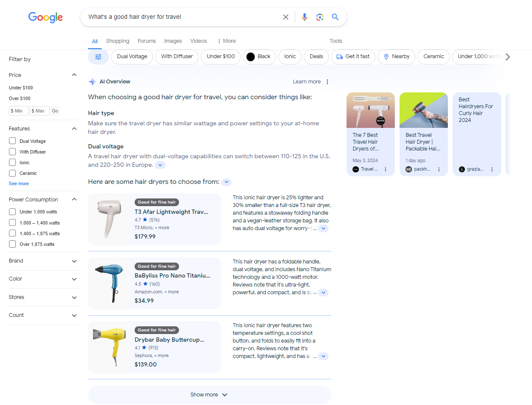Click the Under $100 price link
Image resolution: width=532 pixels, height=405 pixels.
[x=21, y=88]
